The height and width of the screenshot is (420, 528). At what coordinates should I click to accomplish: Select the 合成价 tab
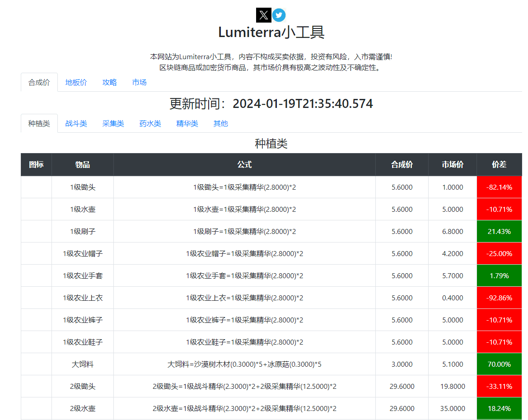pyautogui.click(x=39, y=82)
